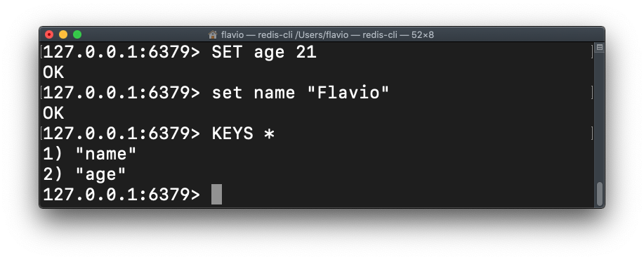Click the vertical scrollbar thumb
644x260 pixels.
pos(600,194)
